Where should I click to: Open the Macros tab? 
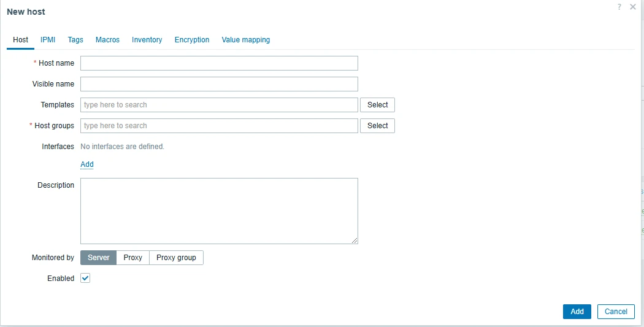107,40
